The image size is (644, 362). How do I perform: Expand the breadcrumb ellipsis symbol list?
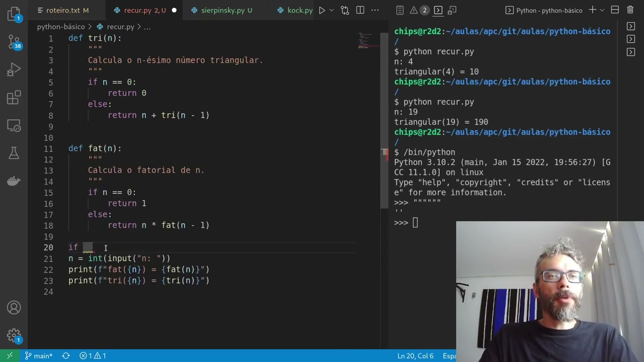pos(147,27)
